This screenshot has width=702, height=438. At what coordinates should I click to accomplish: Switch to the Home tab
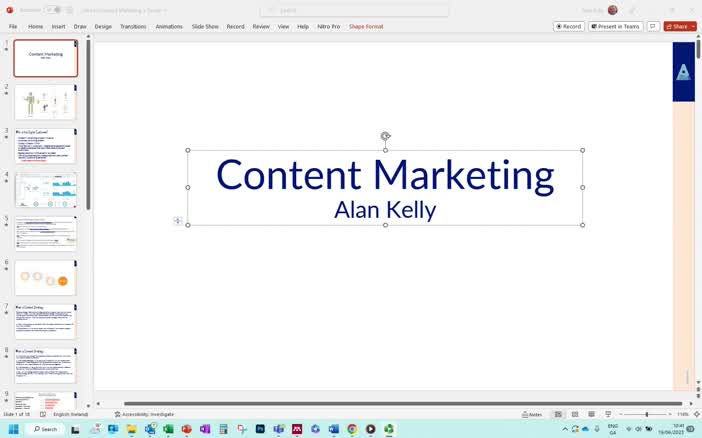36,26
